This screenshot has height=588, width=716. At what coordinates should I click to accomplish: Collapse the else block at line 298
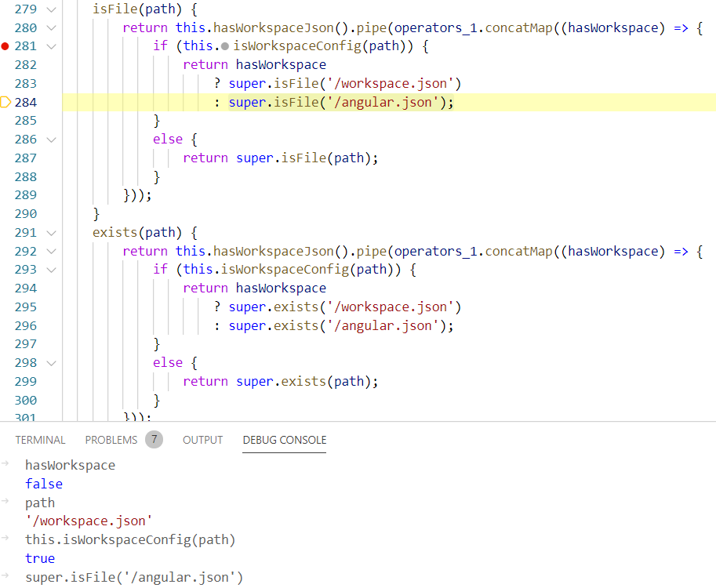(x=52, y=363)
